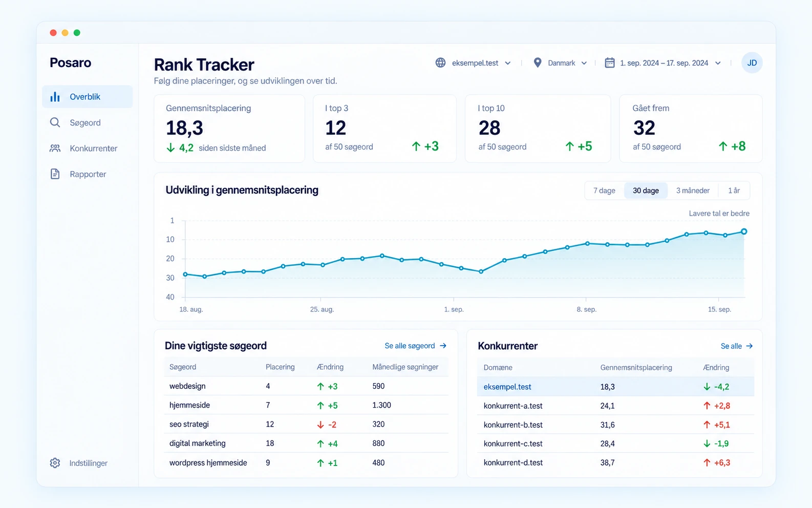Viewport: 812px width, 508px height.
Task: Click the Rapporter document icon
Action: 55,174
